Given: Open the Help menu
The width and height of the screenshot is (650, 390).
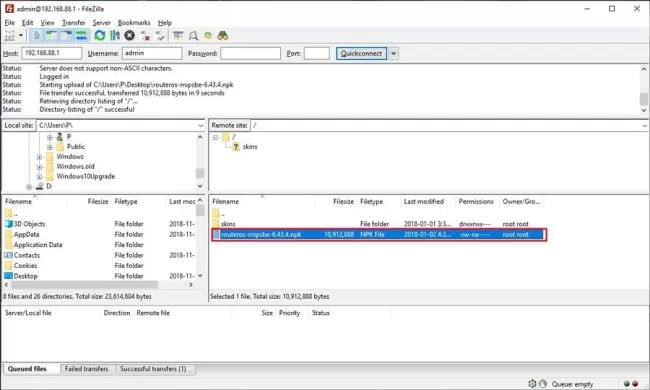Looking at the screenshot, I should (165, 23).
